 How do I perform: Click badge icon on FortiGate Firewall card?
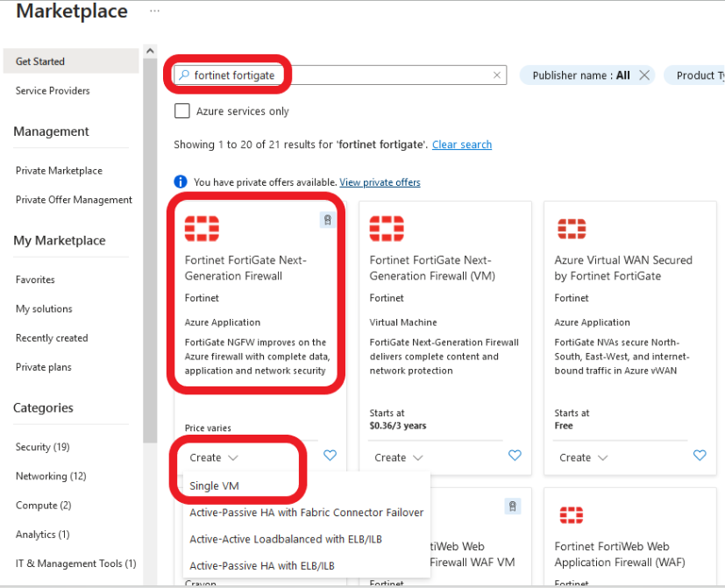click(x=327, y=220)
